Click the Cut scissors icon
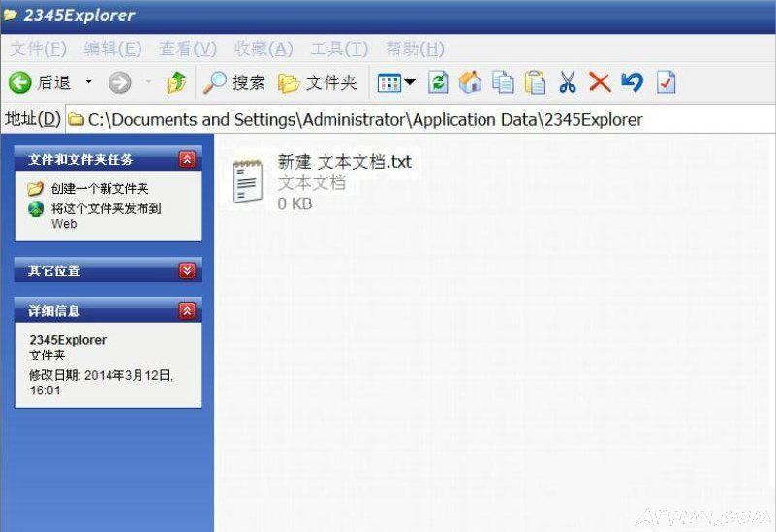 568,82
